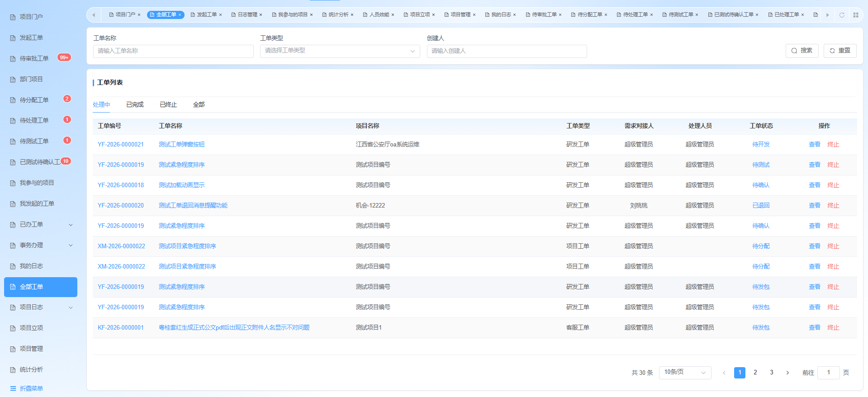This screenshot has width=868, height=397.
Task: Open the 已处理工单 top tab
Action: [x=786, y=15]
